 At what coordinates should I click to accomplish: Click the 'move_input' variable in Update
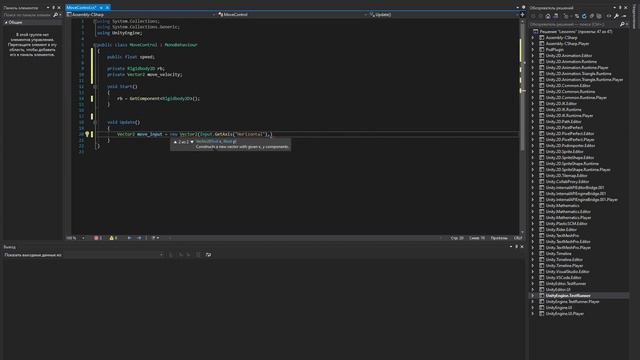tap(149, 134)
